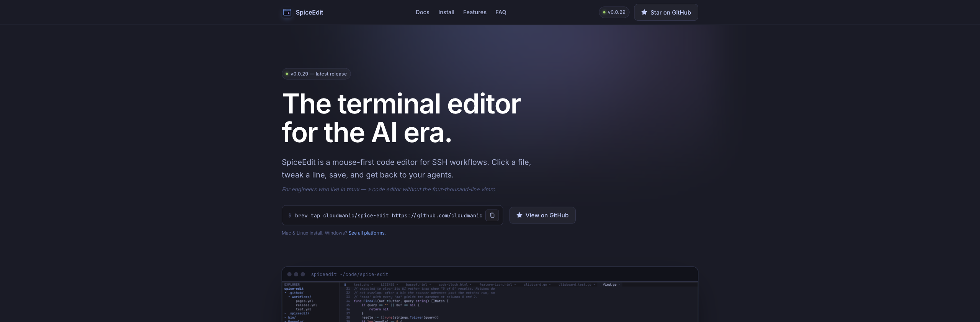Image resolution: width=980 pixels, height=322 pixels.
Task: Copy the brew install command
Action: coord(492,215)
